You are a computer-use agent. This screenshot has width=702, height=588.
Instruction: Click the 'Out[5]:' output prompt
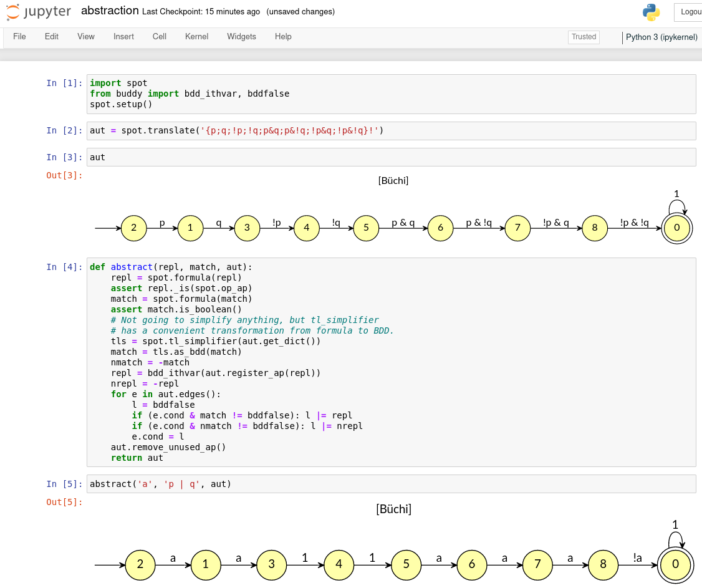click(x=64, y=503)
